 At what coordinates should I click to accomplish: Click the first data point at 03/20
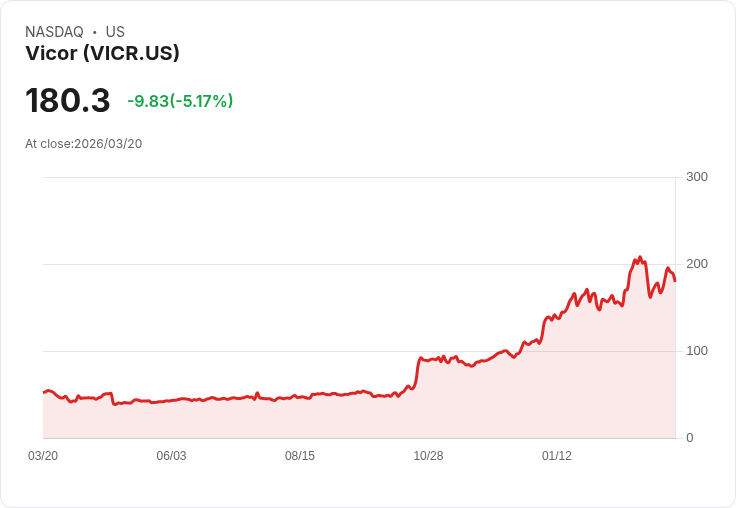(44, 392)
